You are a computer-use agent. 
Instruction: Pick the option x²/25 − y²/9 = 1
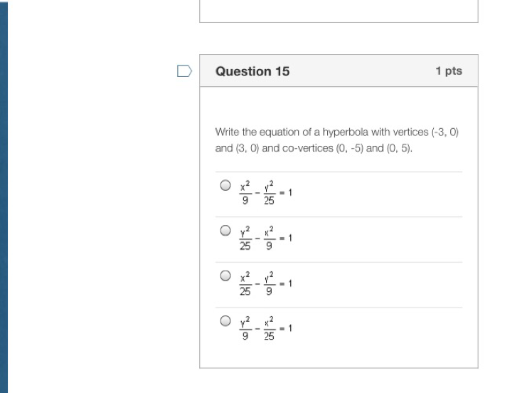tap(225, 276)
